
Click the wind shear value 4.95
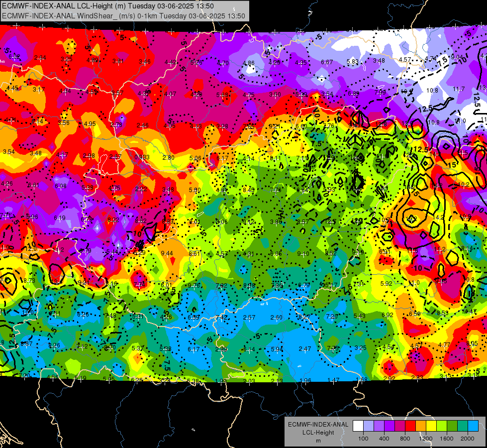click(x=90, y=124)
